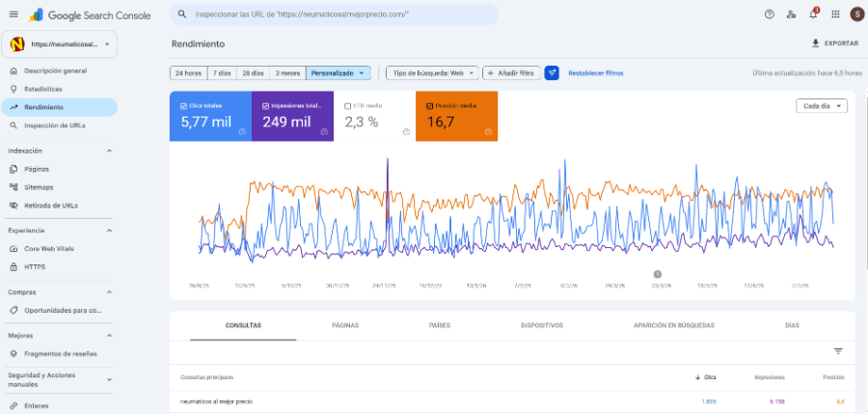Open the notifications bell
Viewport: 868px width, 414px height.
813,14
